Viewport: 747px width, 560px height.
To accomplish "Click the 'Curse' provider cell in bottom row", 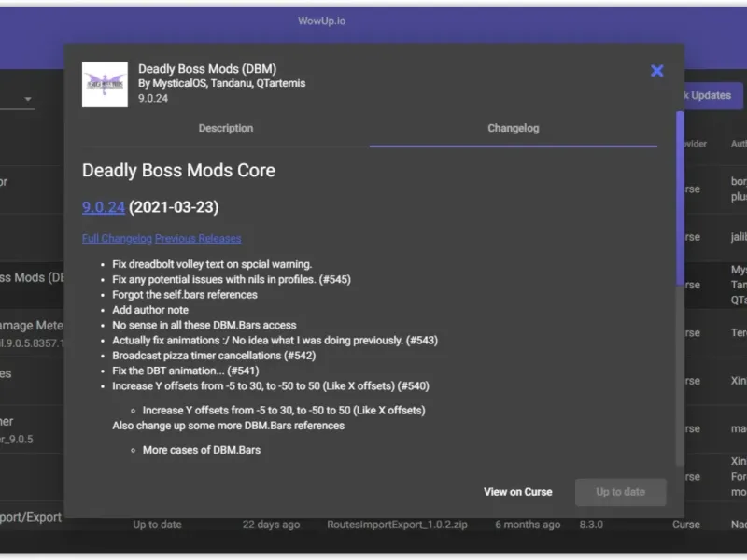I will [686, 525].
